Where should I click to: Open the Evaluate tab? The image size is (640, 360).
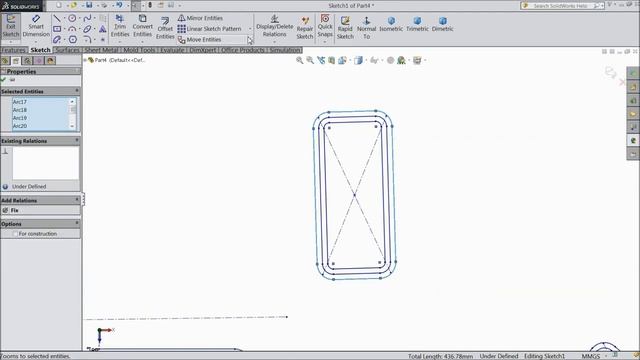point(172,50)
